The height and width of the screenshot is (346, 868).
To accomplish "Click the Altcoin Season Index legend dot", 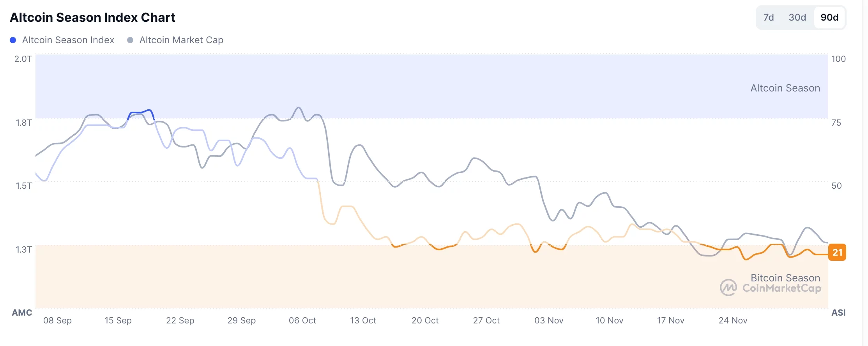I will 13,40.
